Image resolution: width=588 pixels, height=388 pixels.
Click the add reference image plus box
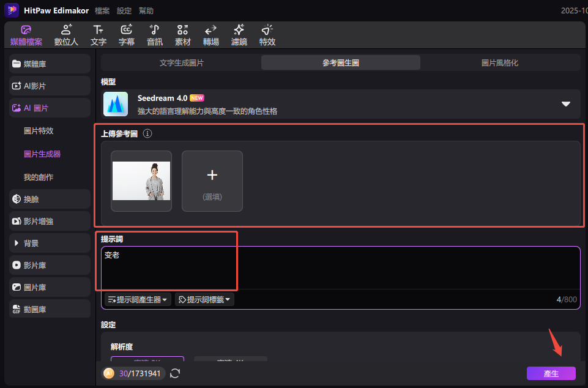pos(212,181)
